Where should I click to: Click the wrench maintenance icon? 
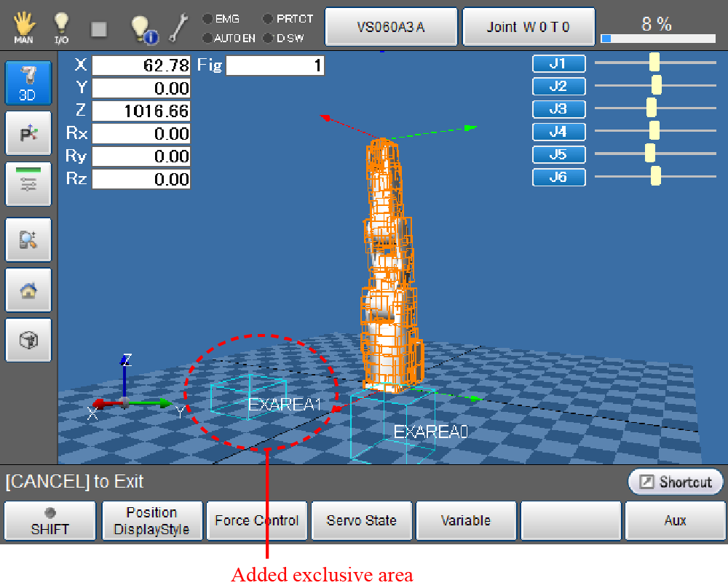click(x=178, y=27)
